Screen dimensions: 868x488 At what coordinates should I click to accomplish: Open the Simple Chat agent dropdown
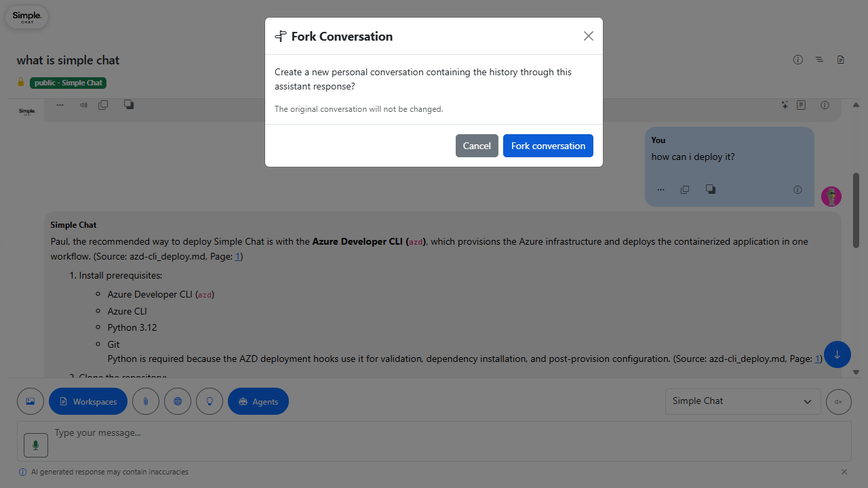point(743,401)
